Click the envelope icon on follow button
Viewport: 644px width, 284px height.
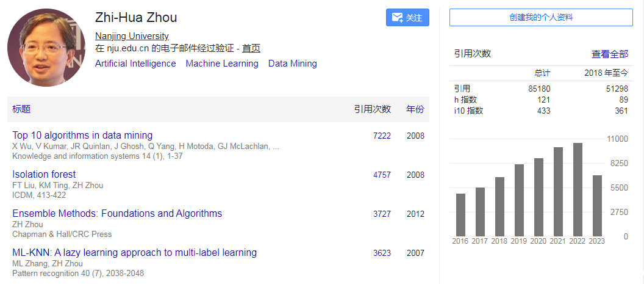(x=397, y=18)
